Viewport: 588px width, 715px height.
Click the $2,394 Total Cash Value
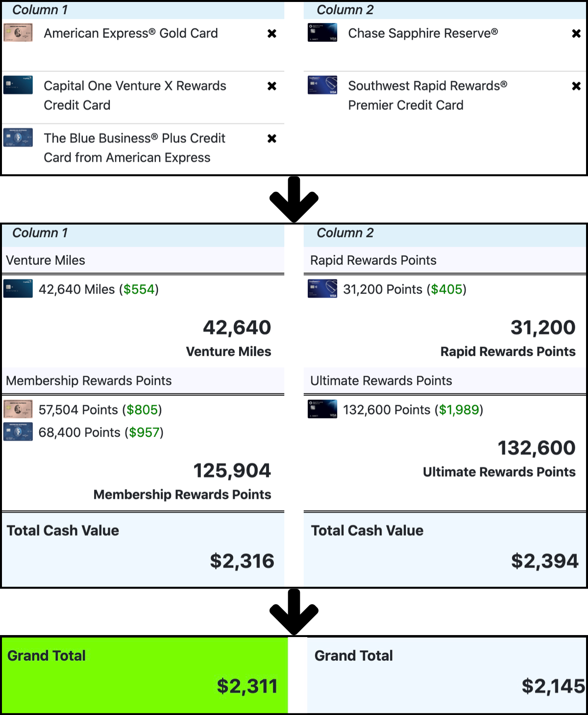(x=545, y=561)
